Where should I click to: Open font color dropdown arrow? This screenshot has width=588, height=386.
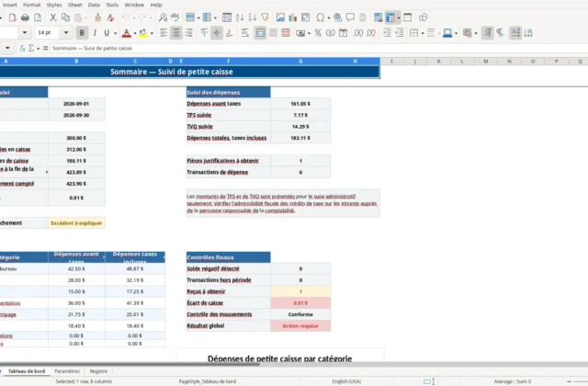tap(135, 33)
